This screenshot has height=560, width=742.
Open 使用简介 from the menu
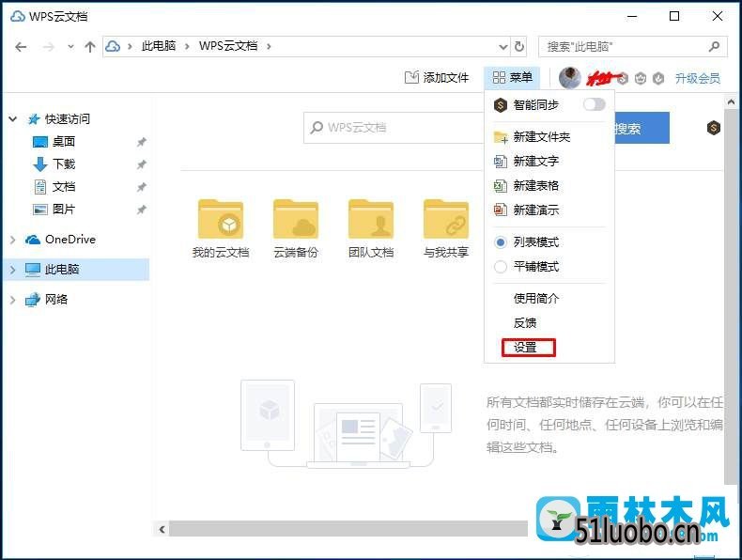pyautogui.click(x=536, y=298)
